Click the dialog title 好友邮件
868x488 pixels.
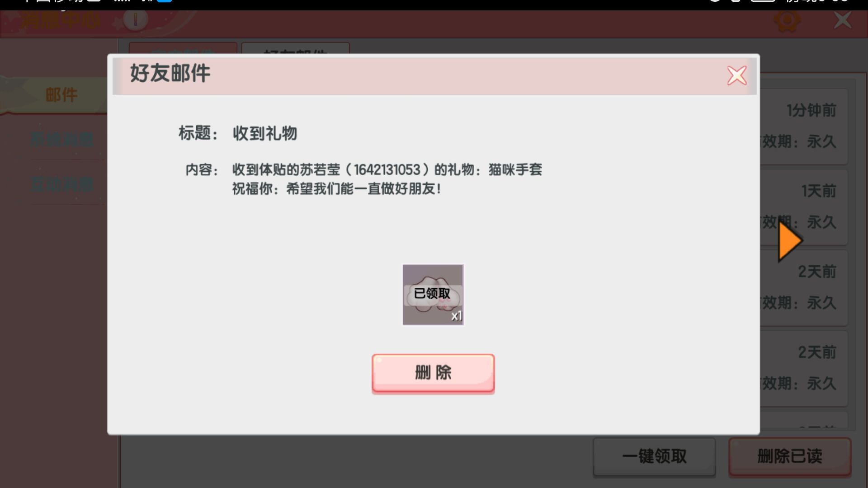coord(170,73)
